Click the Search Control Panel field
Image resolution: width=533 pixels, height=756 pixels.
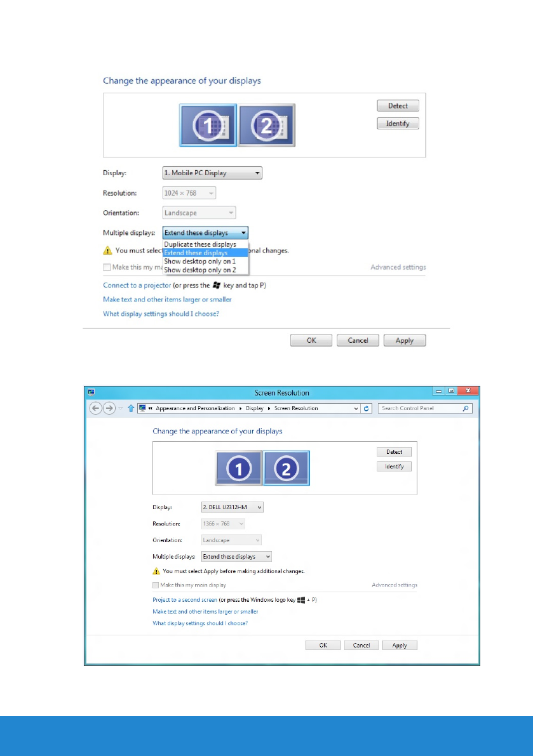point(419,408)
